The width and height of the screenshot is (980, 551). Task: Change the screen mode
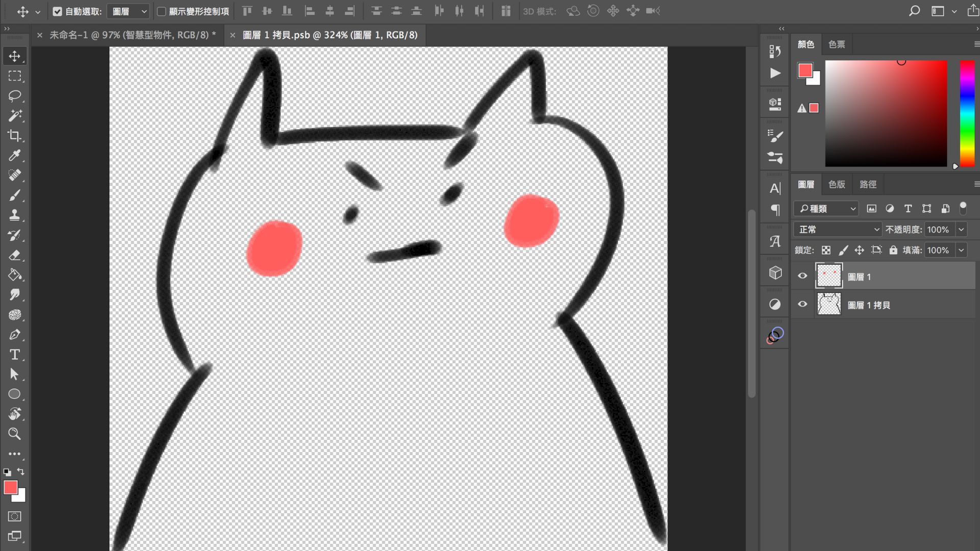(14, 536)
